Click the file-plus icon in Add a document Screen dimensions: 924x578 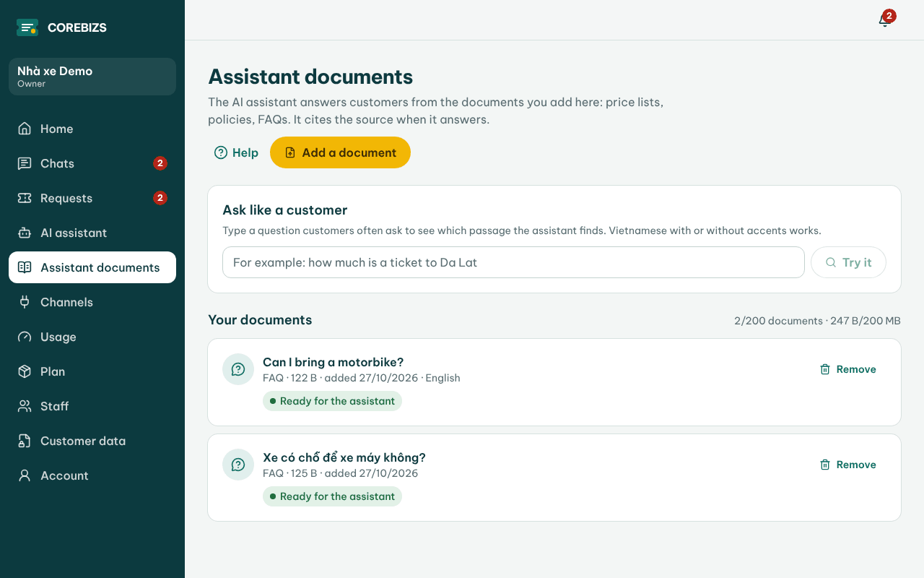pos(290,152)
